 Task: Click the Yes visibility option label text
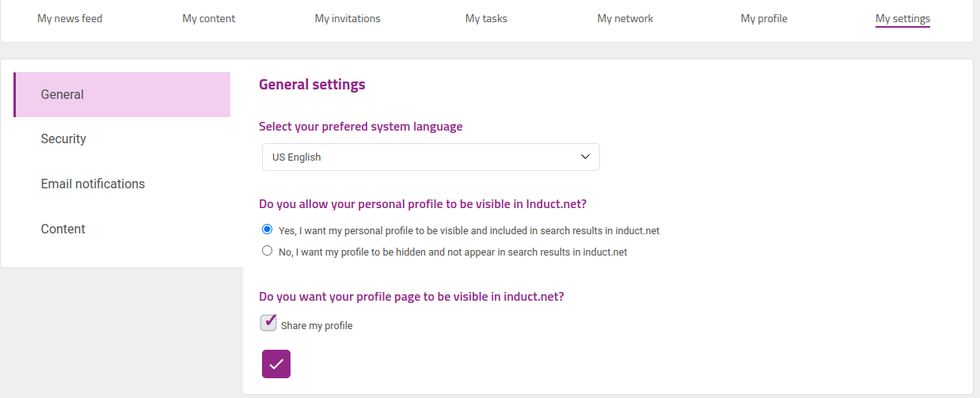(x=469, y=231)
